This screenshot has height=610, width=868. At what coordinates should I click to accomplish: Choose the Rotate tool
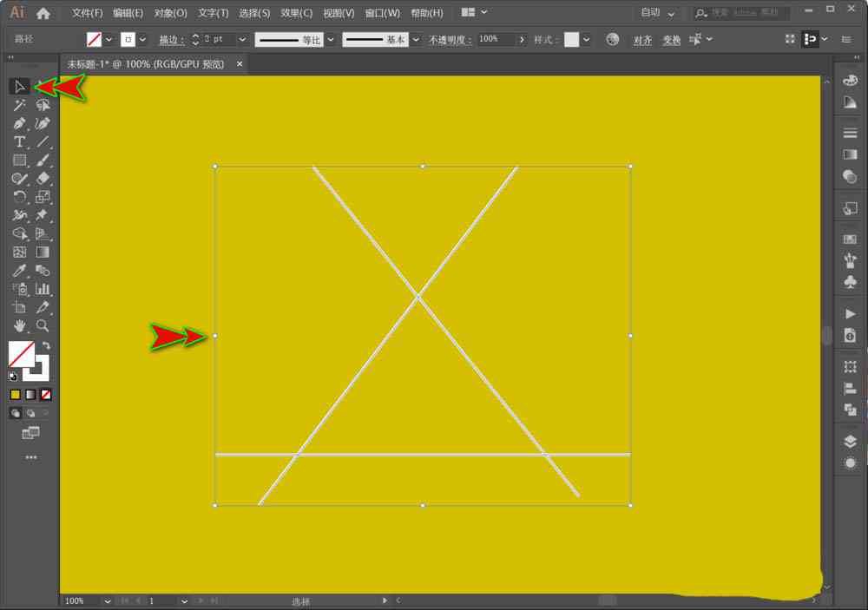point(19,196)
